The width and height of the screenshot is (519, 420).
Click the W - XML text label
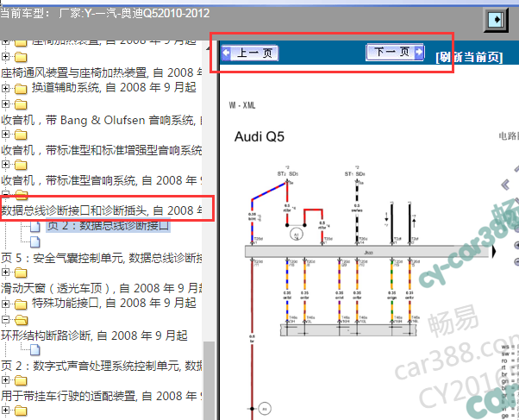click(x=242, y=105)
